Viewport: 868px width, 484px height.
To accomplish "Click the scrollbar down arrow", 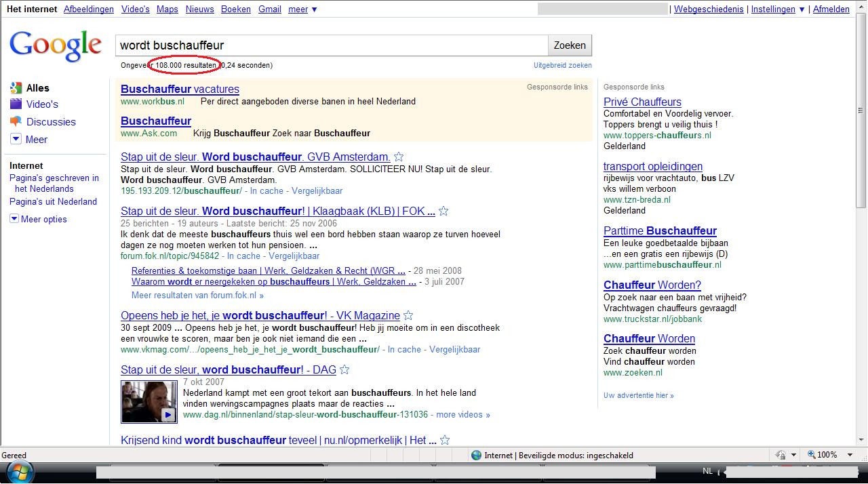I will click(x=861, y=439).
